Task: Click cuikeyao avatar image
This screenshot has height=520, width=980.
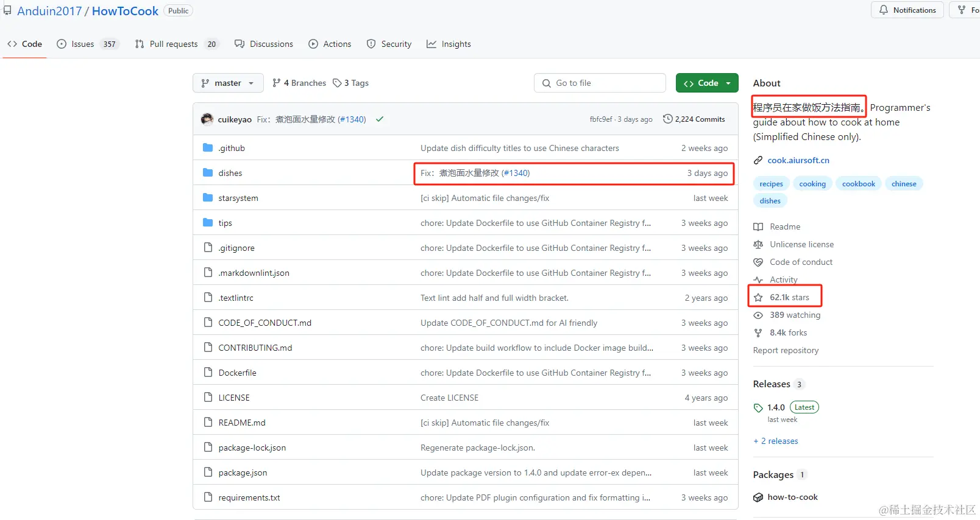Action: tap(207, 119)
